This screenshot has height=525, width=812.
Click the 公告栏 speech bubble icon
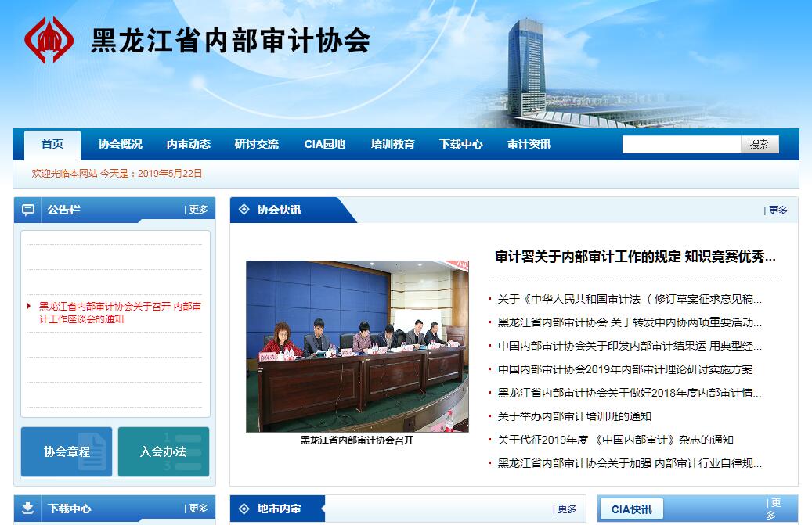click(28, 210)
